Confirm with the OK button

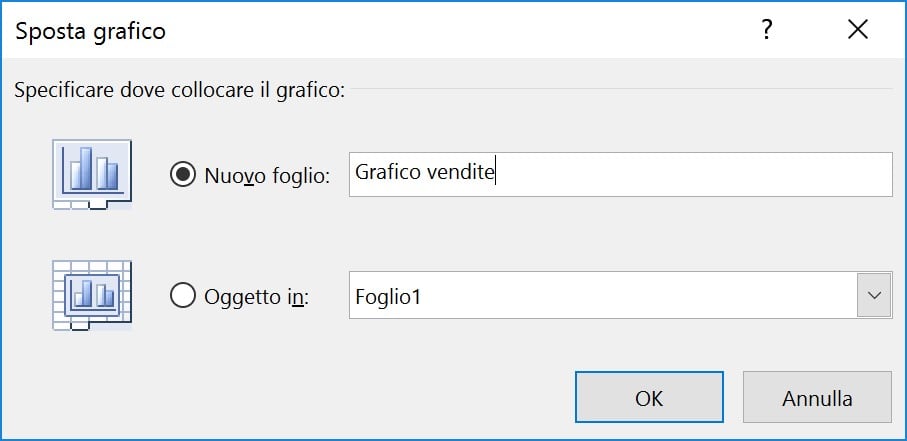pos(649,398)
